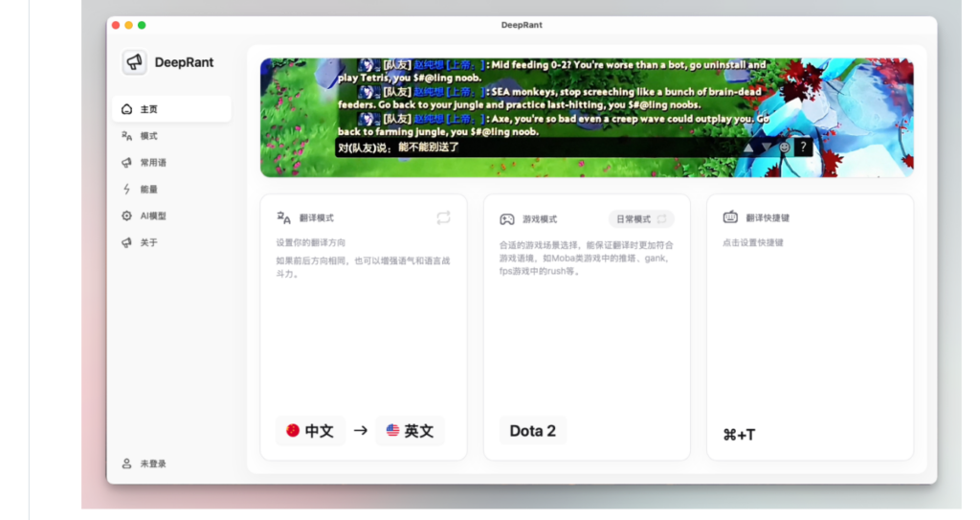The height and width of the screenshot is (520, 980).
Task: Click 未登录 to log in
Action: pyautogui.click(x=153, y=463)
